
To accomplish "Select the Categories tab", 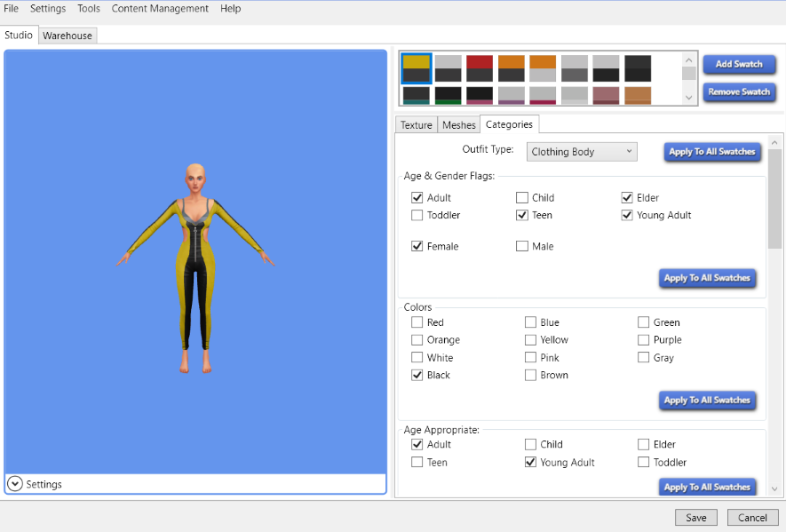I will pyautogui.click(x=509, y=124).
